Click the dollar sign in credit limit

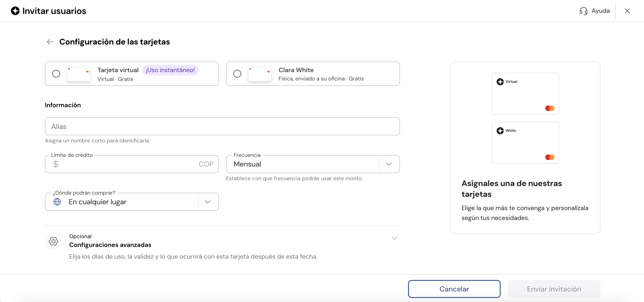coord(56,164)
